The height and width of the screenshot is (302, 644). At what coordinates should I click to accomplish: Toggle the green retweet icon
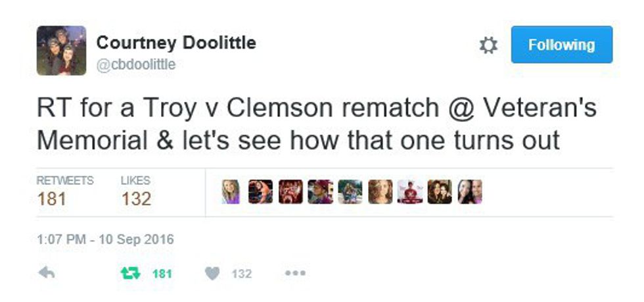point(130,273)
